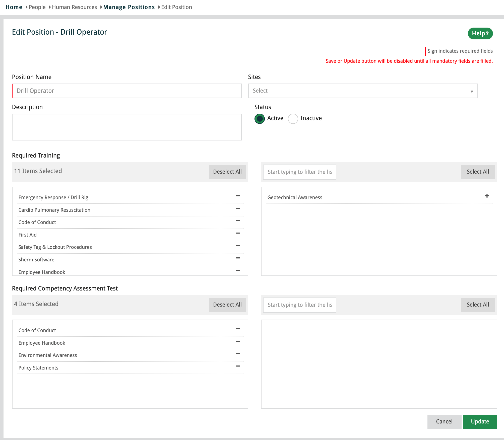Deselect All required training items
504x440 pixels.
click(227, 172)
